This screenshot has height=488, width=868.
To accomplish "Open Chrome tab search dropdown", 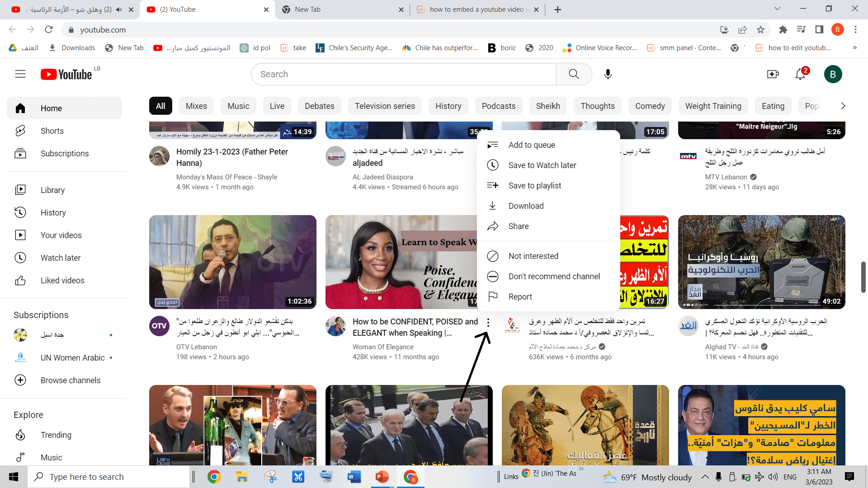I will point(777,9).
